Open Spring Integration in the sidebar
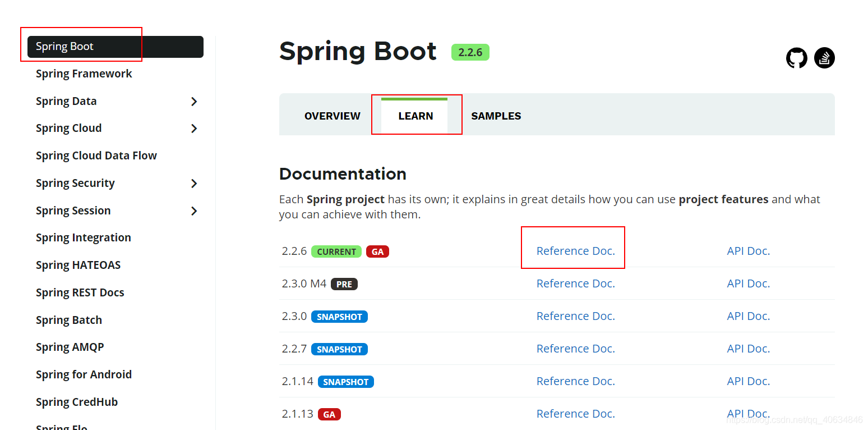Screen dimensions: 868x430 (x=84, y=238)
